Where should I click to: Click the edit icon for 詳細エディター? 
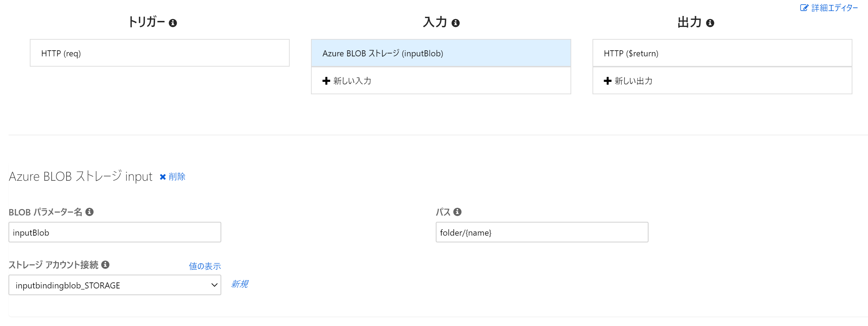804,8
